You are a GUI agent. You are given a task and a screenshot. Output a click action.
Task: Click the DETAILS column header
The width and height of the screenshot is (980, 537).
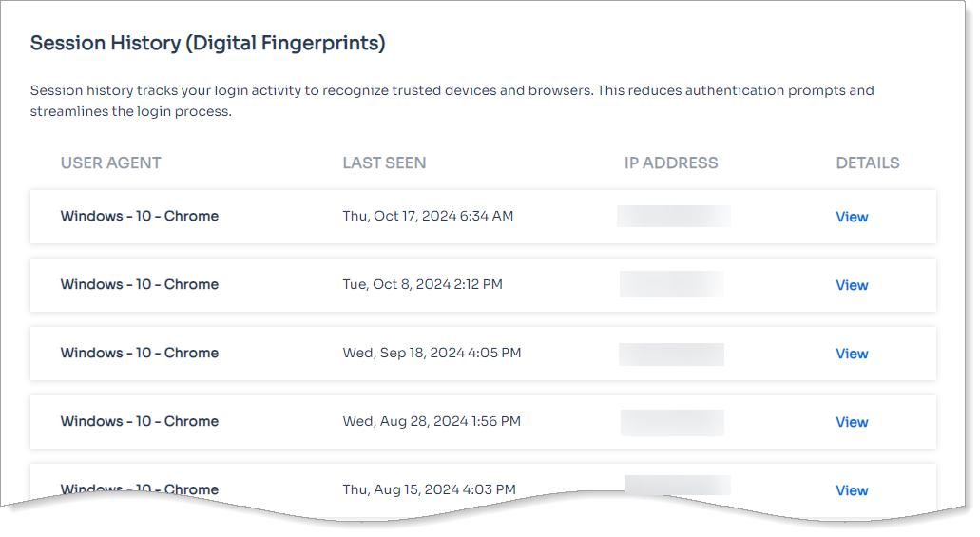pos(867,163)
